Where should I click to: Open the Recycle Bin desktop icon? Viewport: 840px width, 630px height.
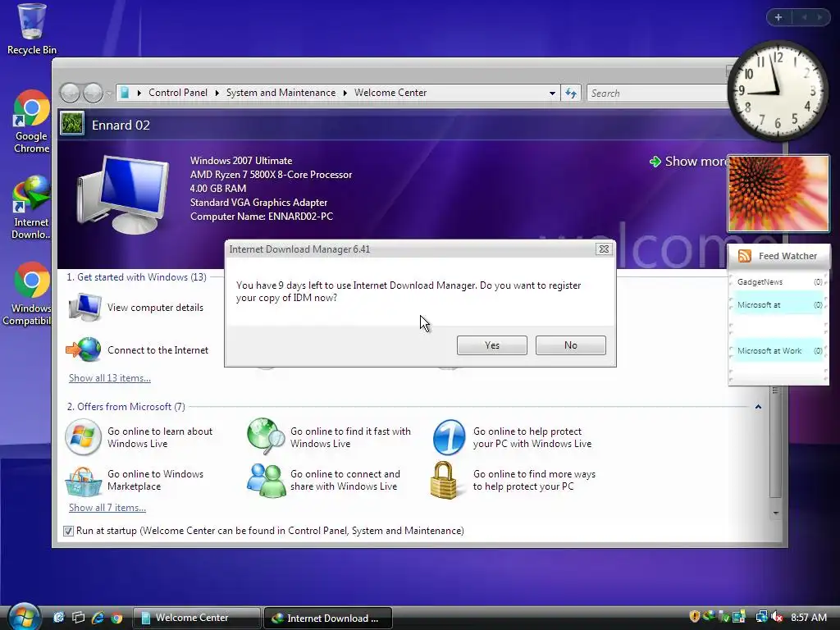point(32,30)
